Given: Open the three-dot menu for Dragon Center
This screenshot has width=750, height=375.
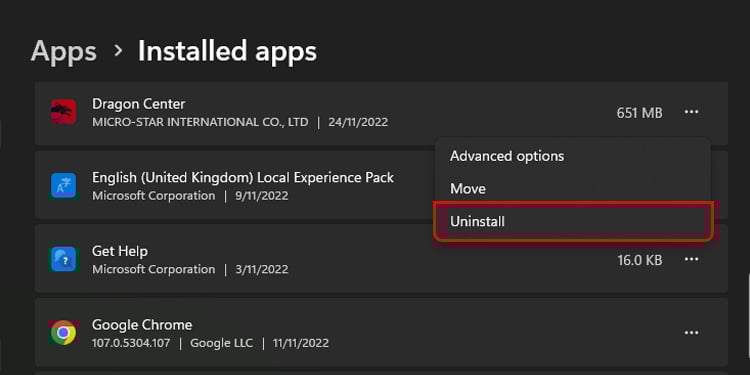Looking at the screenshot, I should click(691, 112).
